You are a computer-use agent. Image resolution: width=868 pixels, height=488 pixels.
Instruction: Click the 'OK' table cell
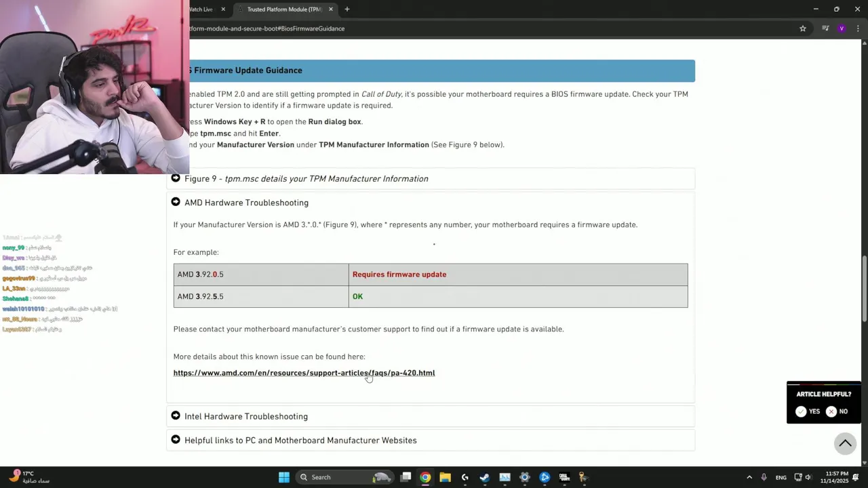click(518, 296)
